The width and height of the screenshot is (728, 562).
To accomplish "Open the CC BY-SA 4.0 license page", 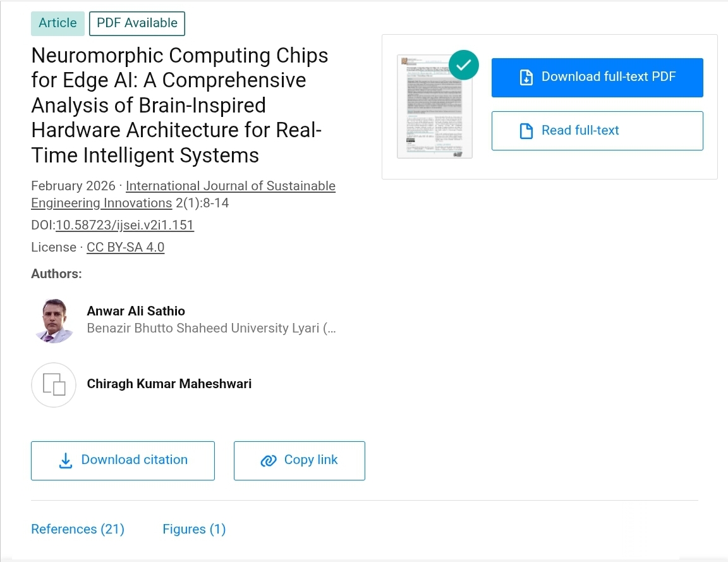I will point(125,247).
